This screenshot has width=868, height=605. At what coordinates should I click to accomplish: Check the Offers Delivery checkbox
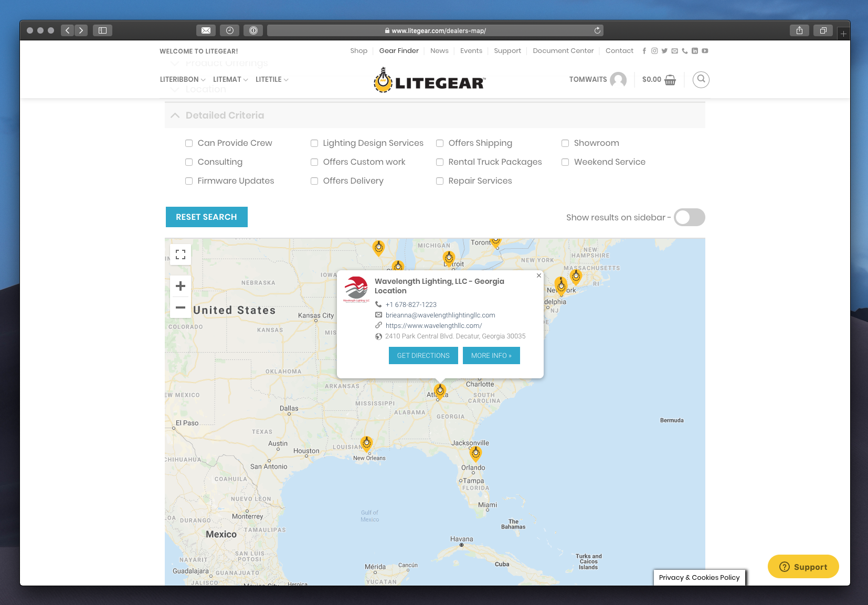(x=314, y=181)
